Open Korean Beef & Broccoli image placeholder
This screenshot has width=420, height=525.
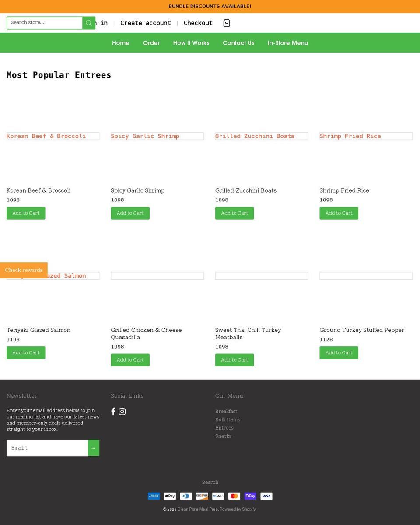pyautogui.click(x=53, y=136)
